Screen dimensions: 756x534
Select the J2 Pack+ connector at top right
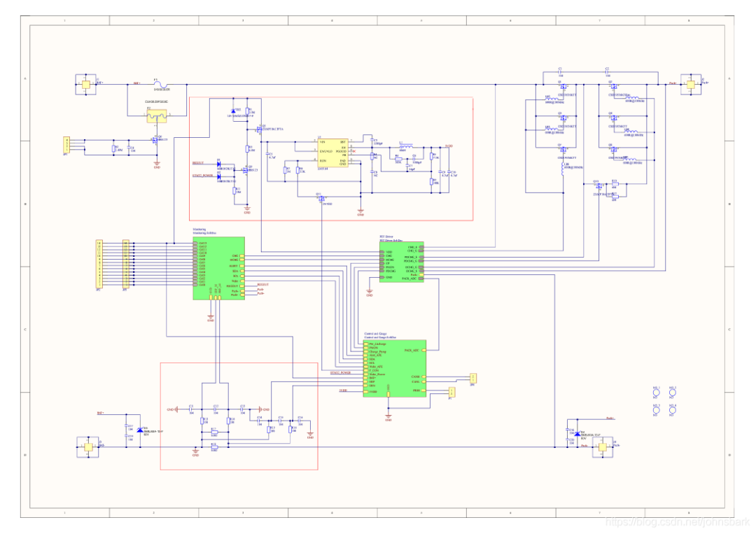click(690, 85)
